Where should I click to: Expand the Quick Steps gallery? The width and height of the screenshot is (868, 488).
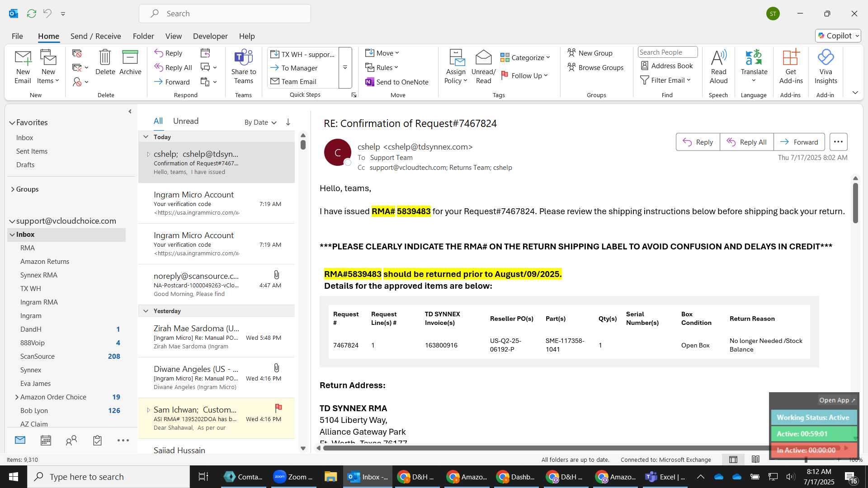(345, 67)
